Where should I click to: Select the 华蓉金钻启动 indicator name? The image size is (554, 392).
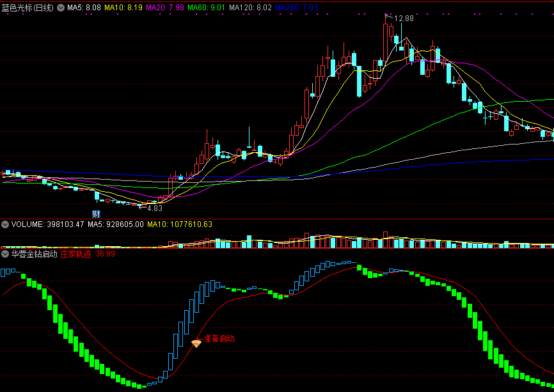click(x=35, y=254)
